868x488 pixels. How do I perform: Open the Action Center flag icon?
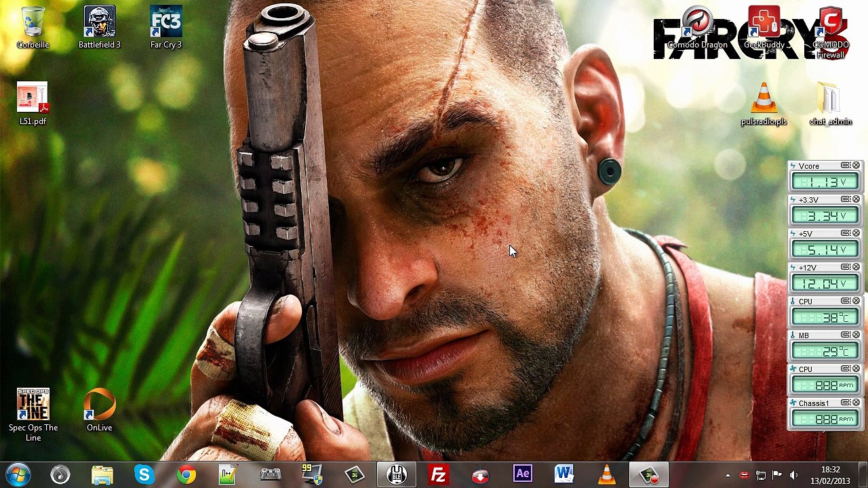[777, 475]
